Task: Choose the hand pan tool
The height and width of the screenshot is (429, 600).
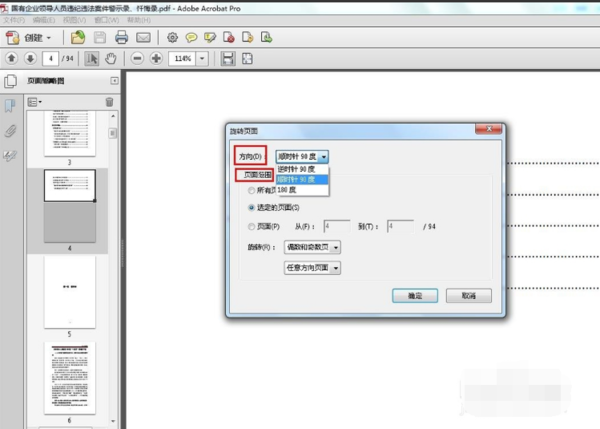Action: tap(111, 59)
